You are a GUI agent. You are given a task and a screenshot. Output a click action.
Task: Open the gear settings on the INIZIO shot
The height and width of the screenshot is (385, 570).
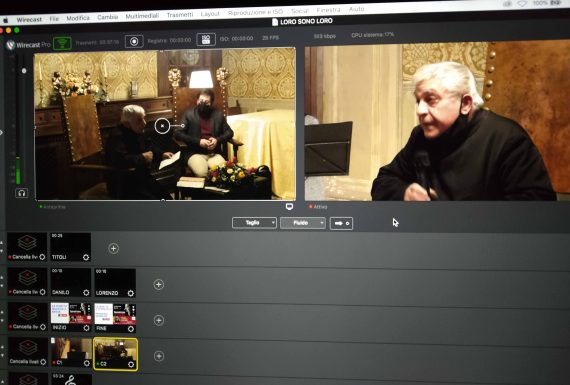(86, 328)
